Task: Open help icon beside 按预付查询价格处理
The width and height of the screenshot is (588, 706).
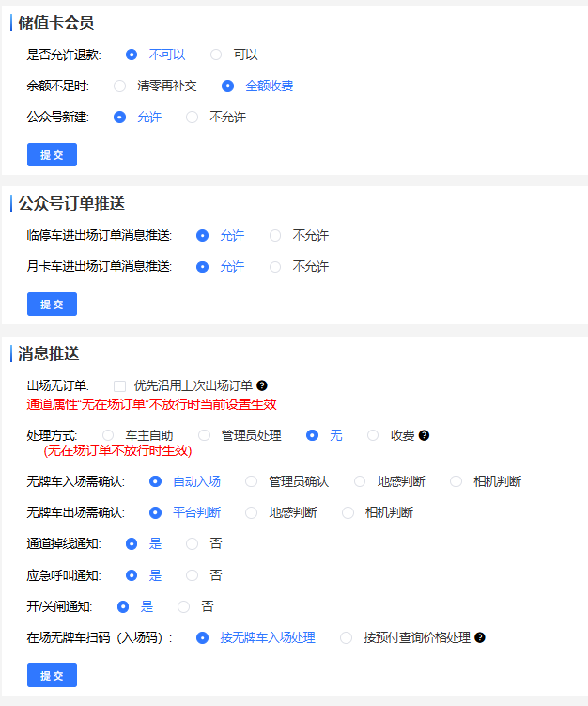Action: click(480, 637)
